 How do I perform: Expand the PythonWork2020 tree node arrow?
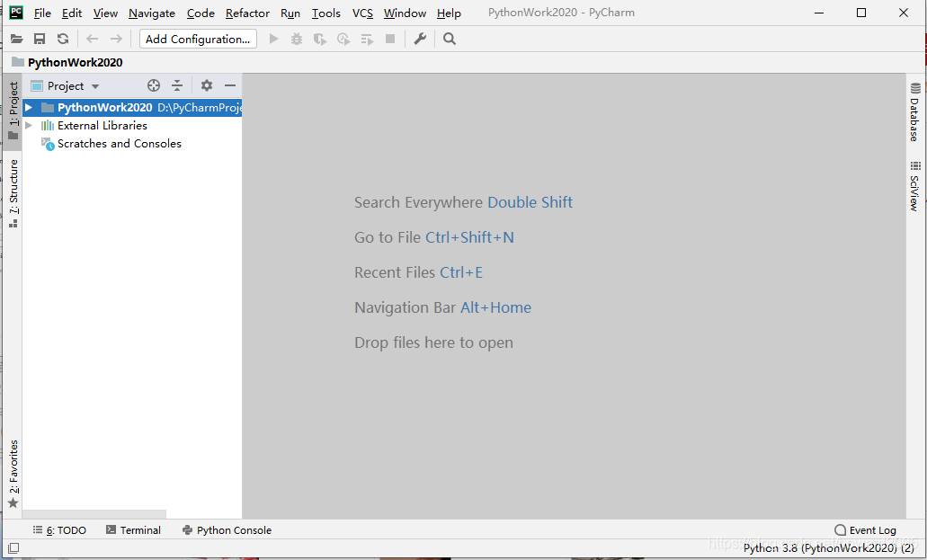tap(29, 108)
